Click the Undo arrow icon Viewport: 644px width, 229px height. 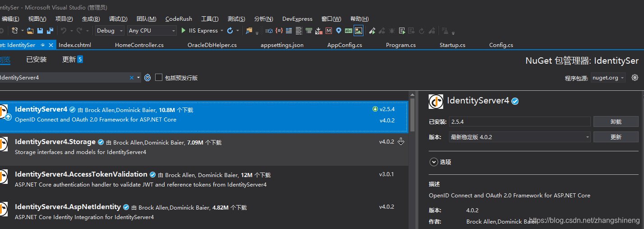point(64,31)
